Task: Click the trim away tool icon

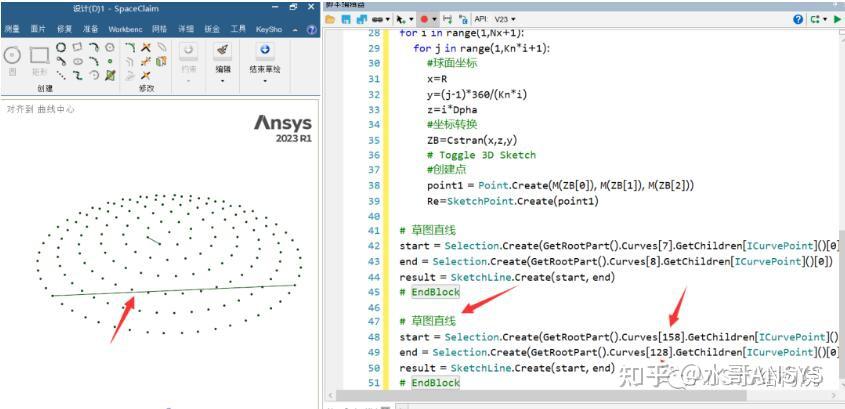Action: (146, 47)
